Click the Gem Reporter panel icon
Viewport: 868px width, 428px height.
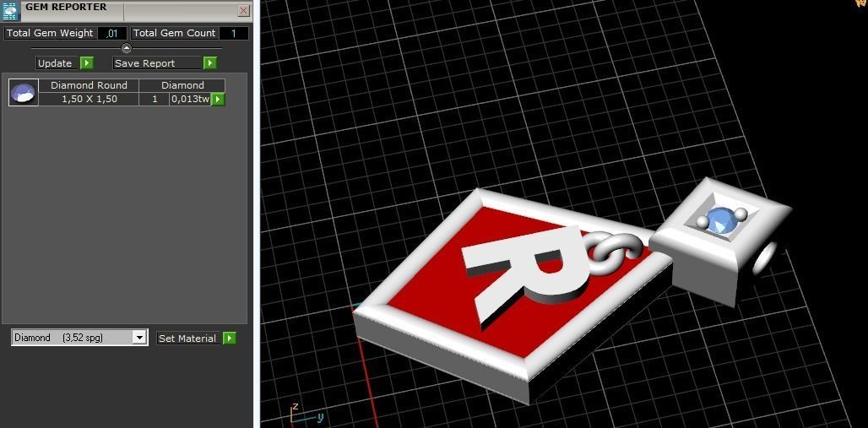[11, 10]
